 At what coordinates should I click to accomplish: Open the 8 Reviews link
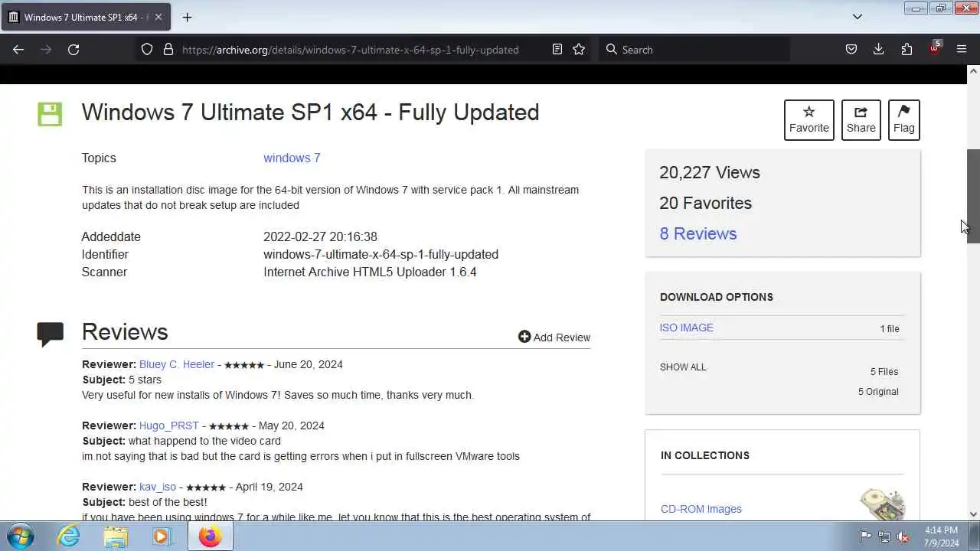pos(698,233)
